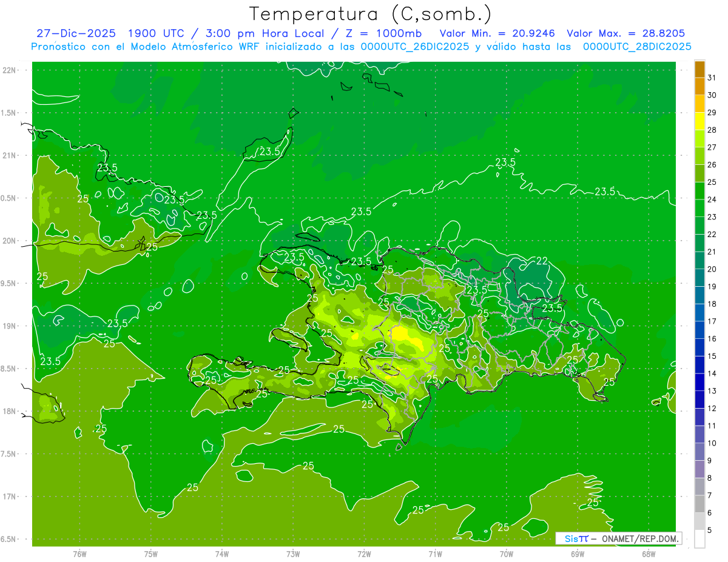Click the "22" contour label on the map

[x=542, y=261]
